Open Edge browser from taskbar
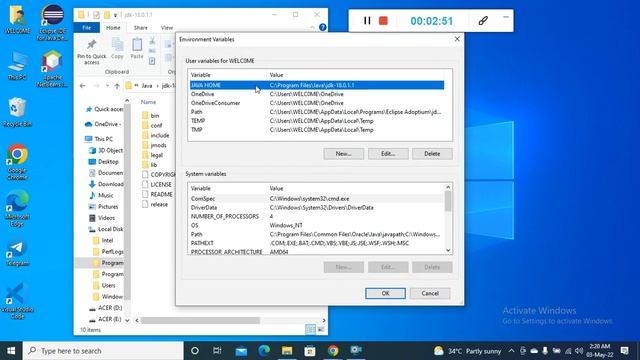Screen dimensions: 640x360 (x=264, y=351)
